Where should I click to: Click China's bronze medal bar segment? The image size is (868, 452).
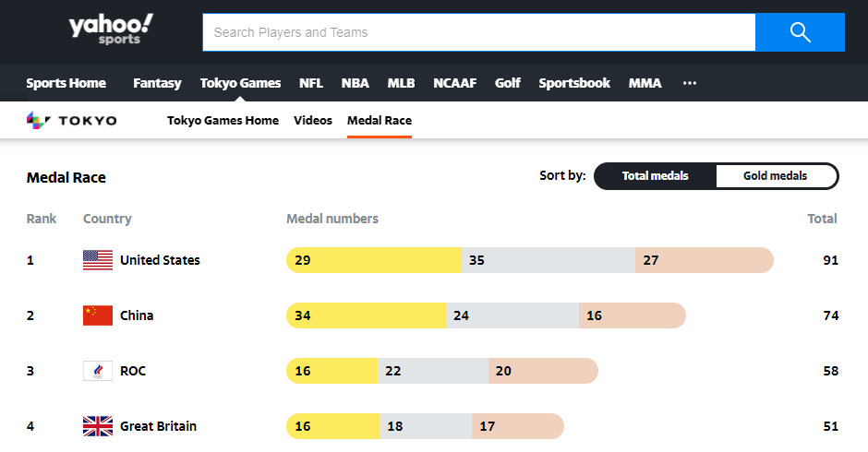(633, 315)
